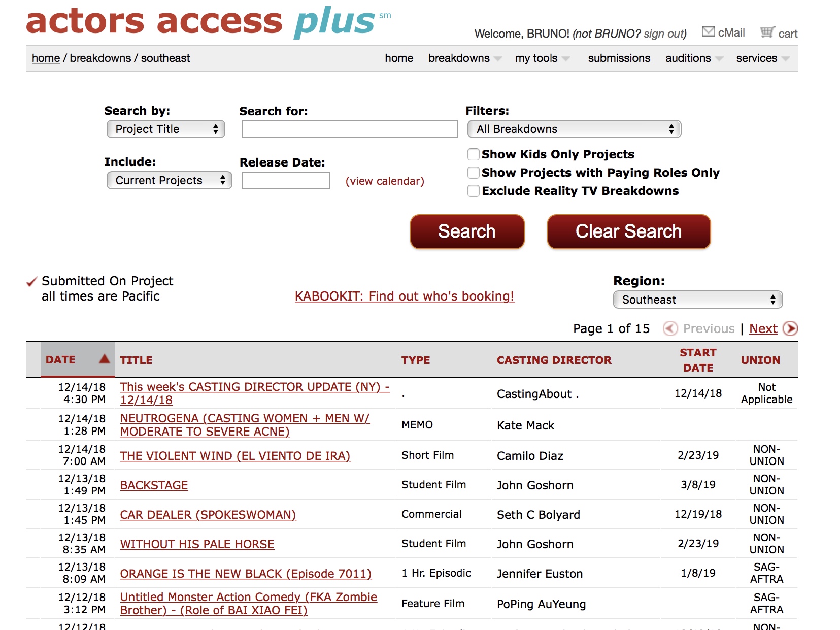
Task: Open the Search by Project Title dropdown
Action: (166, 129)
